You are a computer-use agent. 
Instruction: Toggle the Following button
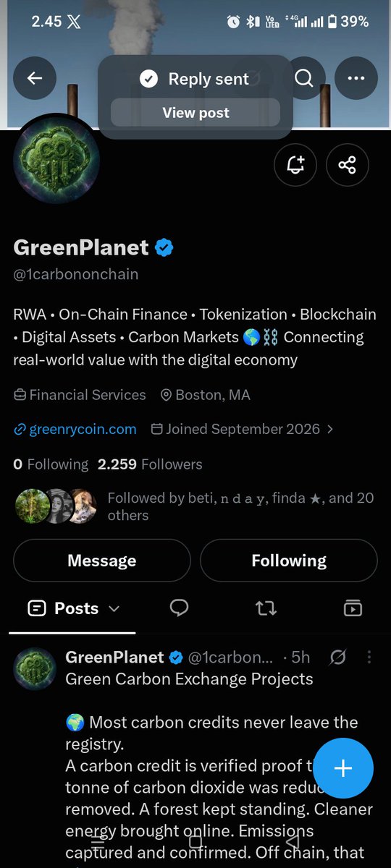289,561
